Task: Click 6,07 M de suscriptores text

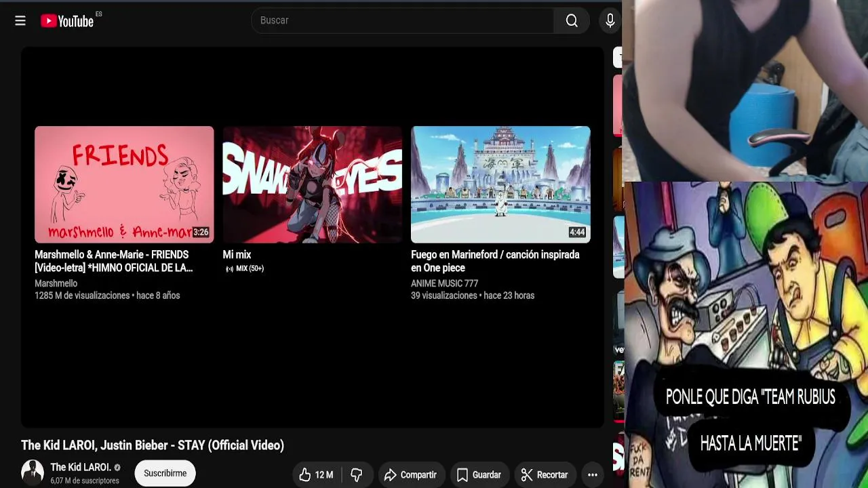Action: pos(85,481)
